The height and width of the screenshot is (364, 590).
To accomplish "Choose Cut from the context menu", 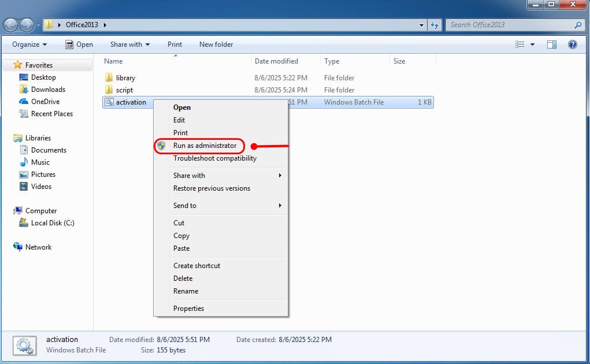I will (179, 222).
